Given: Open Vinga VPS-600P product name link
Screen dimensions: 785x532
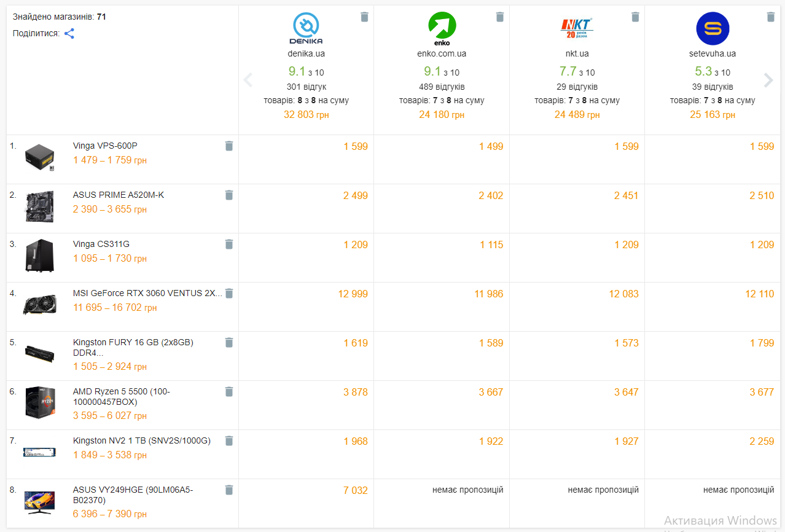Looking at the screenshot, I should click(105, 146).
